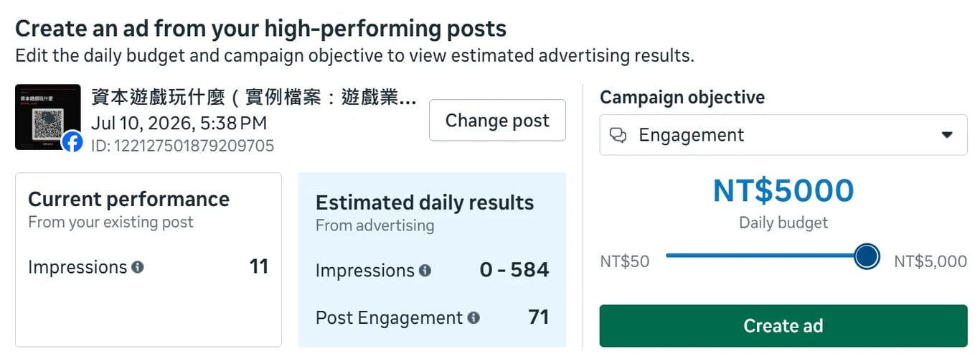Click the post ID number text

click(x=182, y=146)
